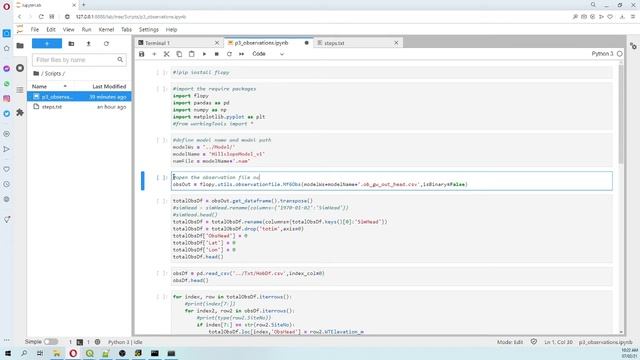640x360 pixels.
Task: Restart the kernel from the toolbar
Action: pyautogui.click(x=229, y=54)
